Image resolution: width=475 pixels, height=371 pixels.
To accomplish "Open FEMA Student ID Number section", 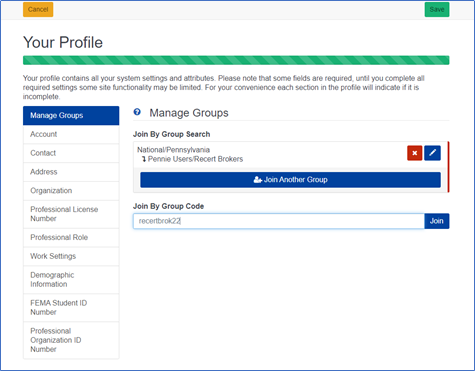I will 71,308.
